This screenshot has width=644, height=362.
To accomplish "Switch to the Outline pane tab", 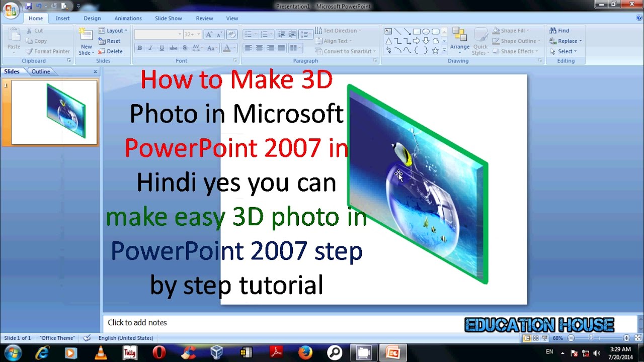I will [41, 71].
